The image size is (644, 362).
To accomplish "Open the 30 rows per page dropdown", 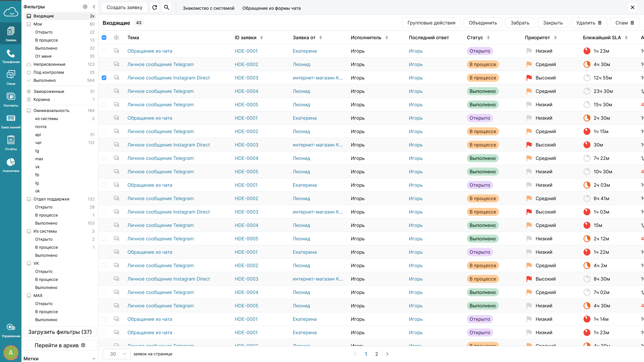I will click(x=117, y=354).
